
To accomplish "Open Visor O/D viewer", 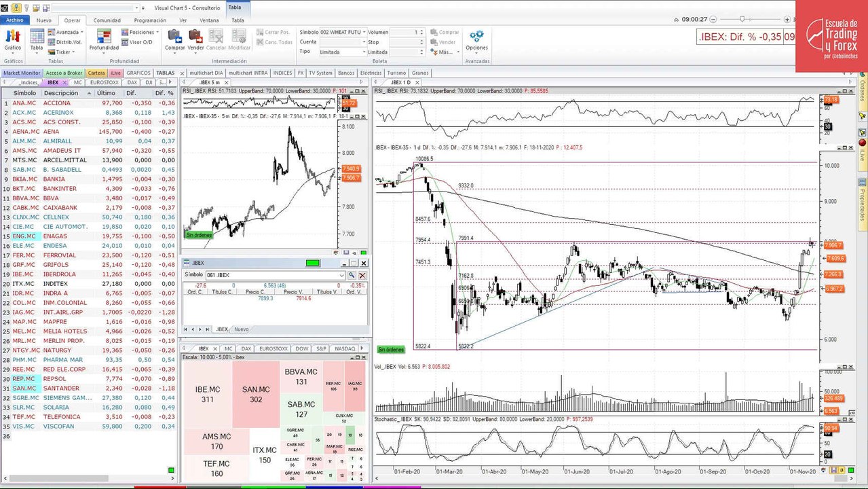I will 136,42.
